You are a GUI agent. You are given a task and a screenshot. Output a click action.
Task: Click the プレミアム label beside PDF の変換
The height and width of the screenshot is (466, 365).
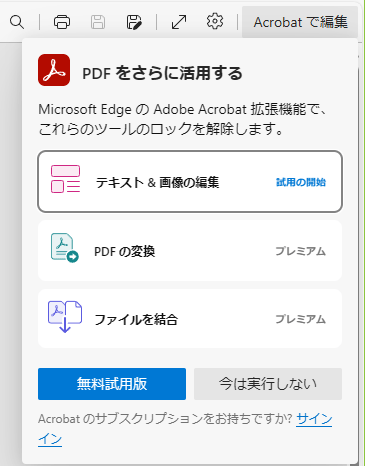coord(300,251)
